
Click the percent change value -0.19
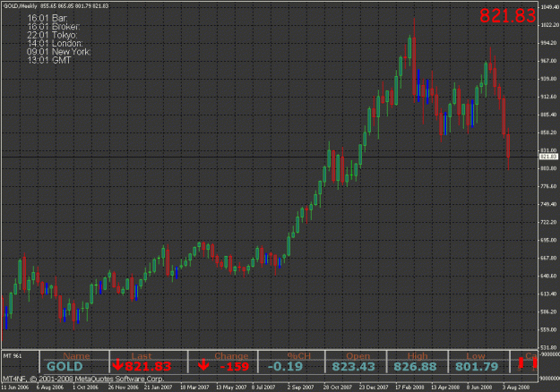pos(285,366)
